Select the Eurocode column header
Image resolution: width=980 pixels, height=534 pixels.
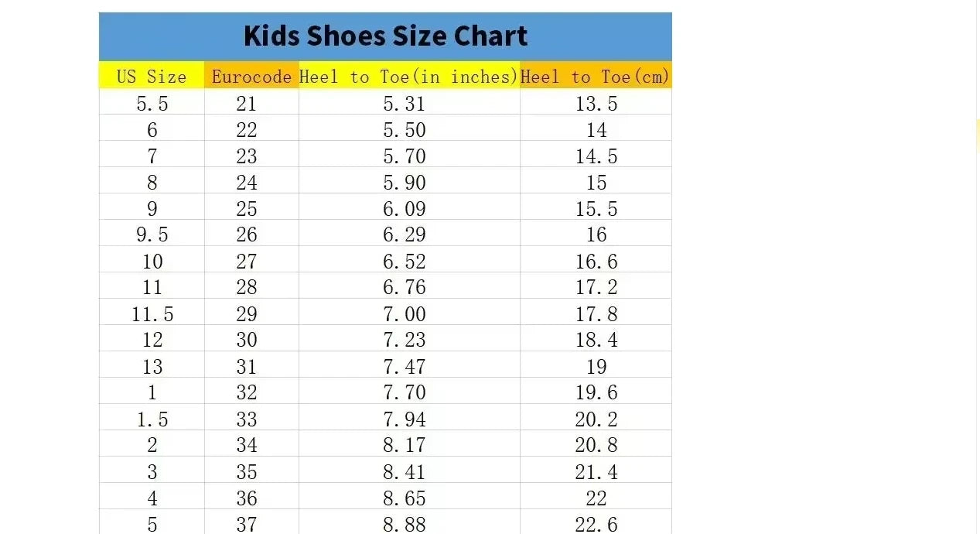tap(251, 77)
